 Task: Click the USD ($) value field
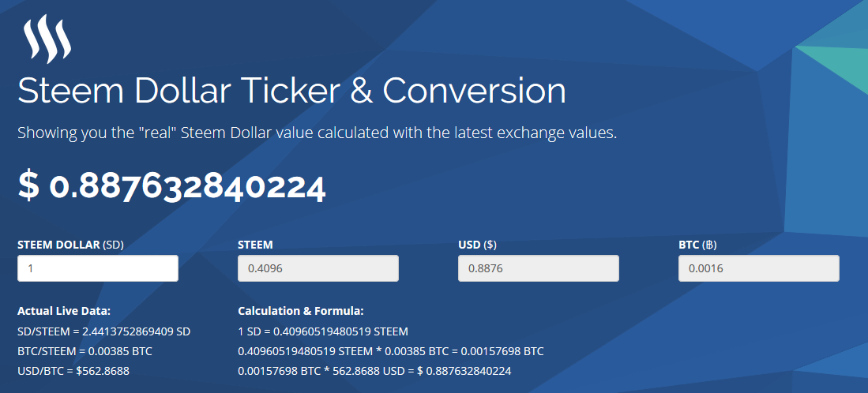point(539,268)
